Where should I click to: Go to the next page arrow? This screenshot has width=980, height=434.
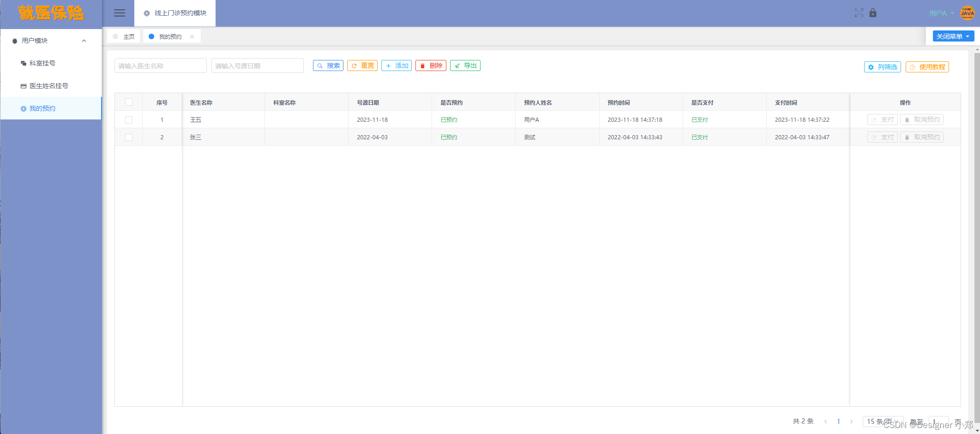(x=851, y=421)
